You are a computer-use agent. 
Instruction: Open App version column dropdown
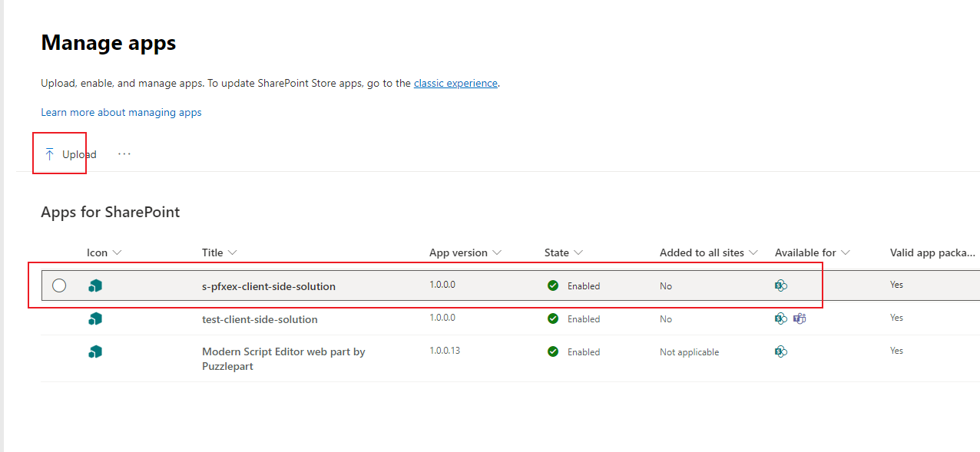tap(465, 252)
